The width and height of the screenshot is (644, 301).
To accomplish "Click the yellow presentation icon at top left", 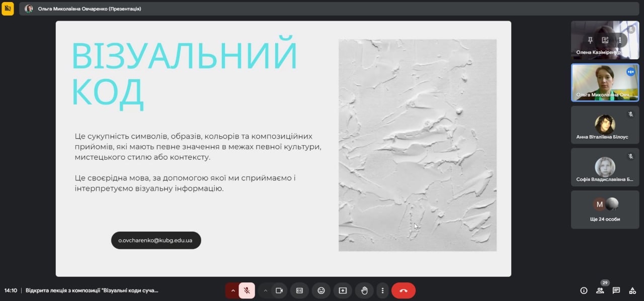I will tap(8, 9).
